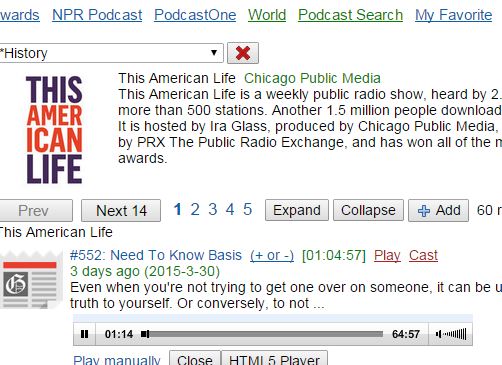Go to page 5
502x365 pixels.
247,210
